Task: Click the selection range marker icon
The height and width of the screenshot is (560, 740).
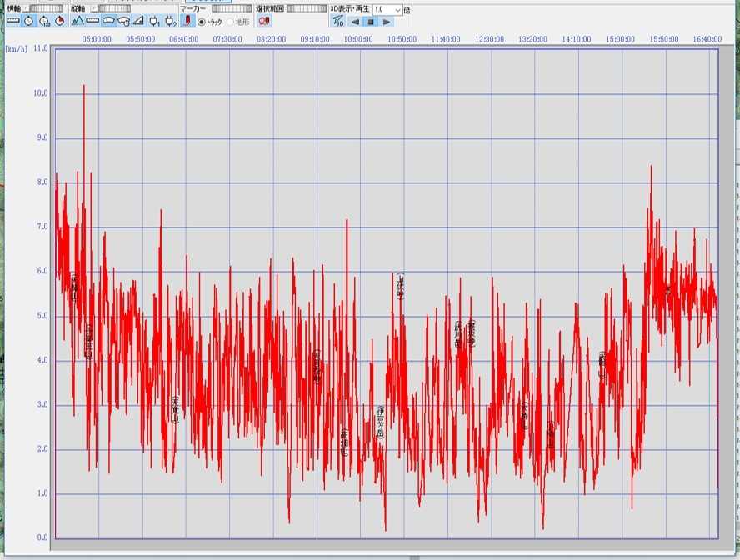Action: coord(264,21)
